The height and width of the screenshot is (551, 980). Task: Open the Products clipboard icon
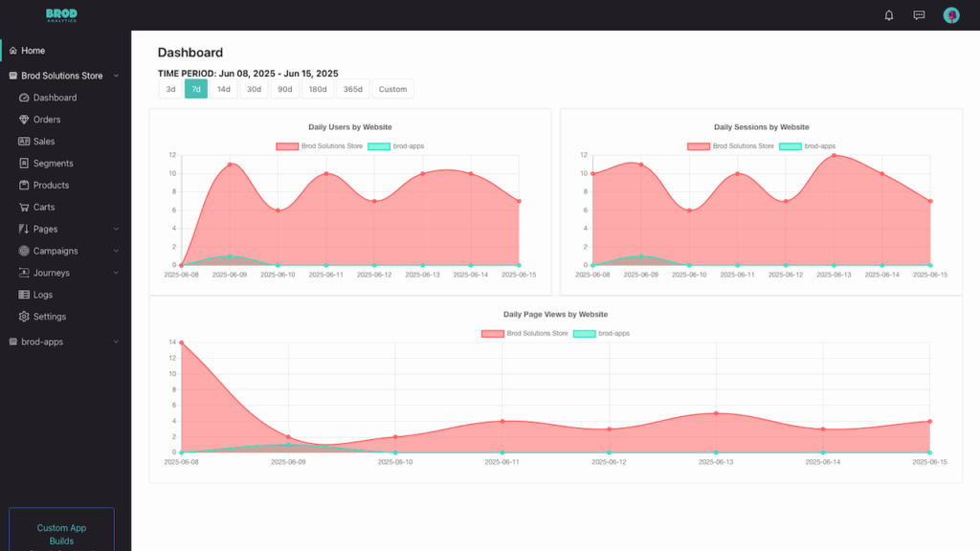tap(23, 185)
